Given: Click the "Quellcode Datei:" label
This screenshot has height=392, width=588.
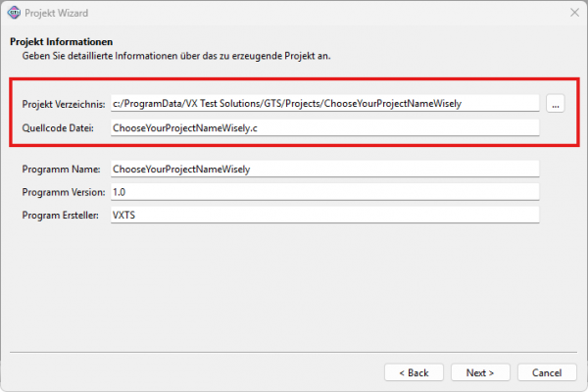Looking at the screenshot, I should (58, 127).
